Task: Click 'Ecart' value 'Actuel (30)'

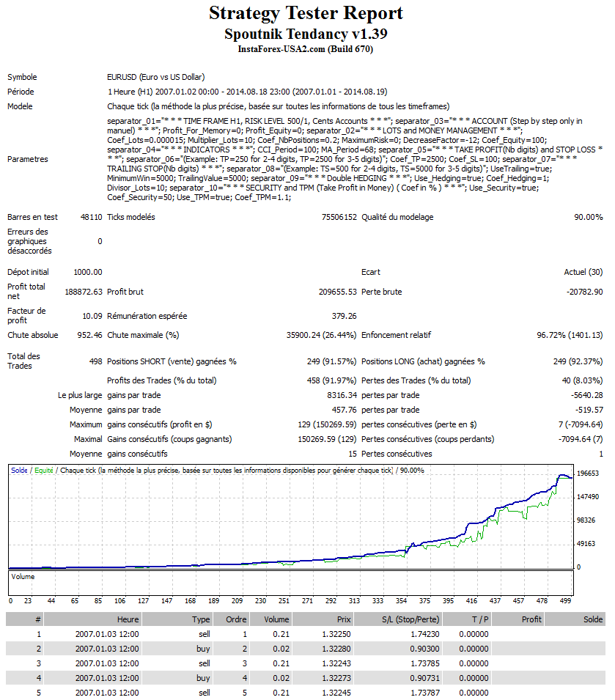Action: [583, 273]
